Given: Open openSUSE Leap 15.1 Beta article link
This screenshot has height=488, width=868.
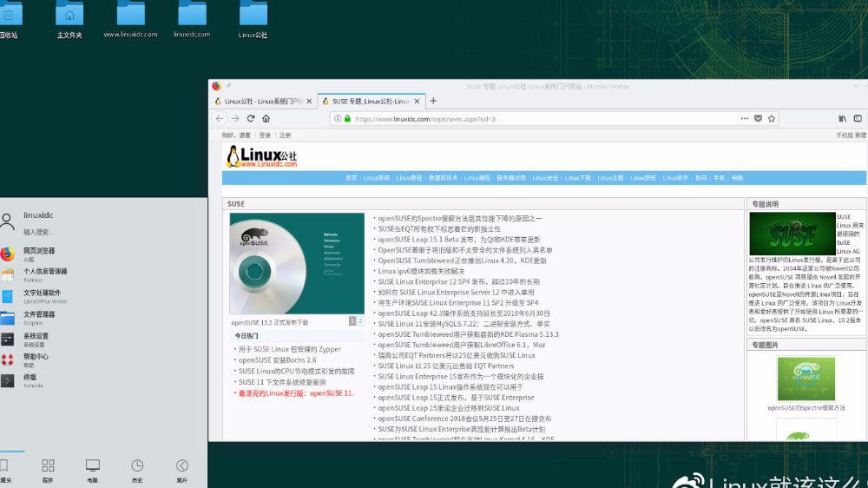Looking at the screenshot, I should coord(459,240).
